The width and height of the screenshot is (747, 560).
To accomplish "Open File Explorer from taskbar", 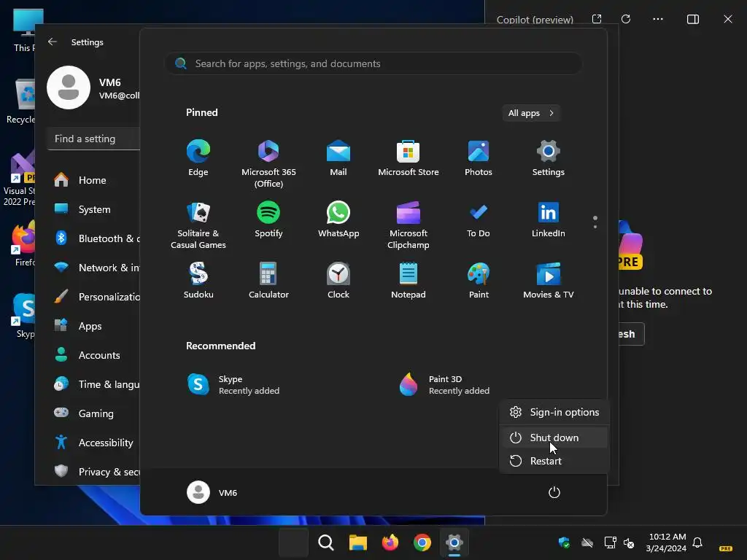I will (357, 542).
